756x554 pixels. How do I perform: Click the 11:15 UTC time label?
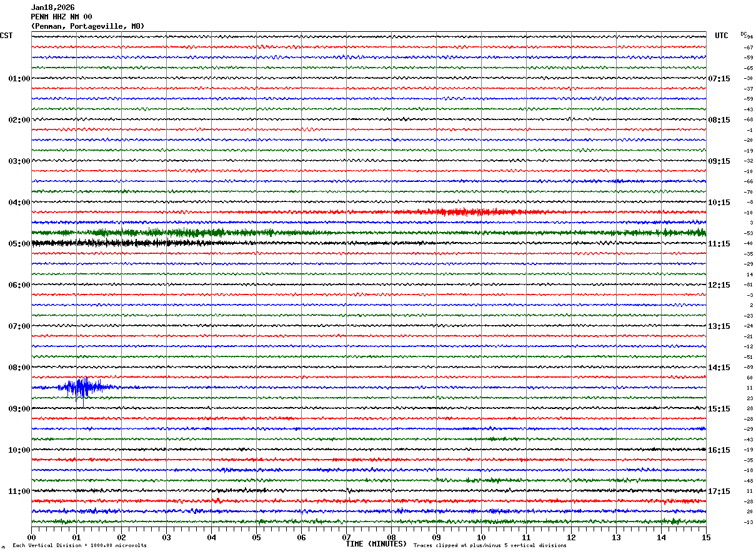(x=719, y=244)
